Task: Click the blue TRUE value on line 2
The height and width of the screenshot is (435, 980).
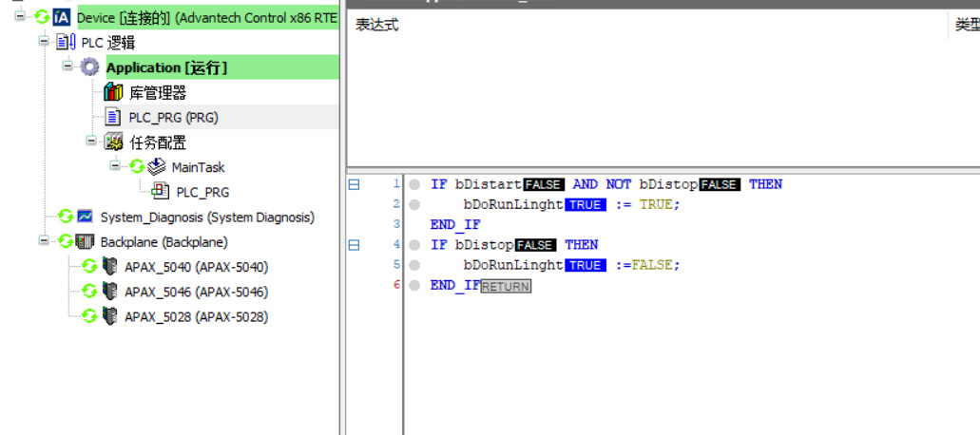Action: point(586,205)
